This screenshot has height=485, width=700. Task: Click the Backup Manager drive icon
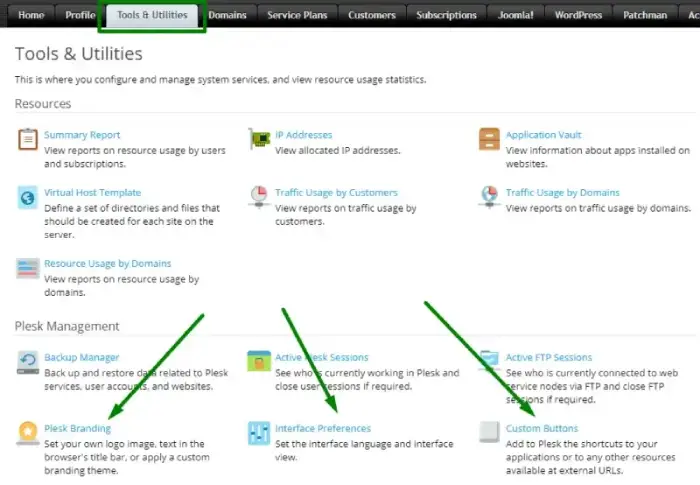click(28, 362)
